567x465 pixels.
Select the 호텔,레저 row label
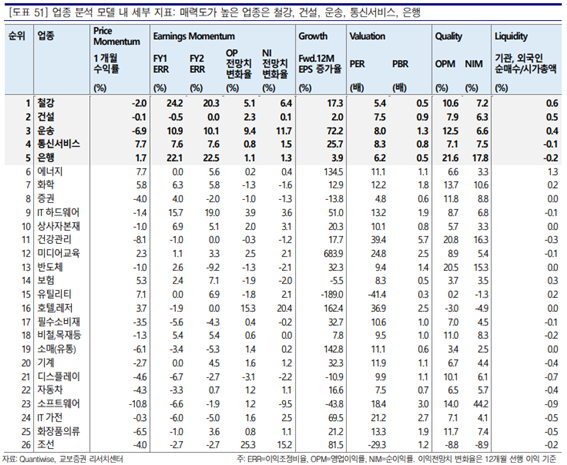point(55,308)
